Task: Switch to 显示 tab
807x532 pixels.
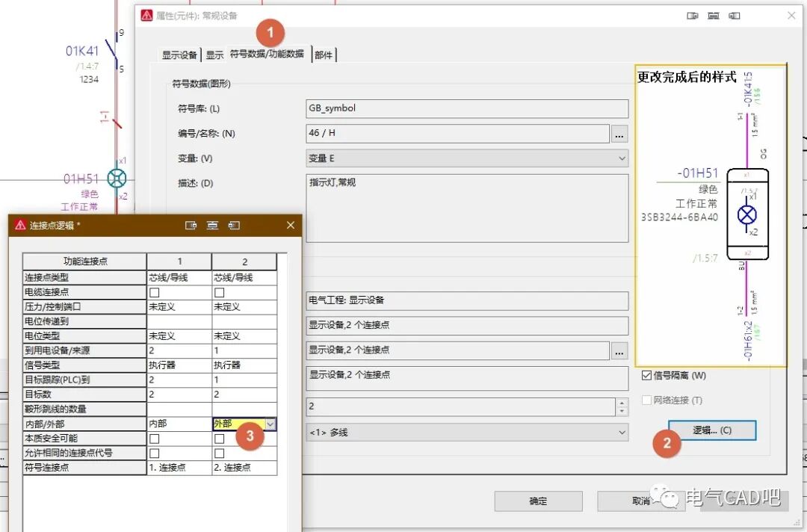Action: click(x=214, y=55)
